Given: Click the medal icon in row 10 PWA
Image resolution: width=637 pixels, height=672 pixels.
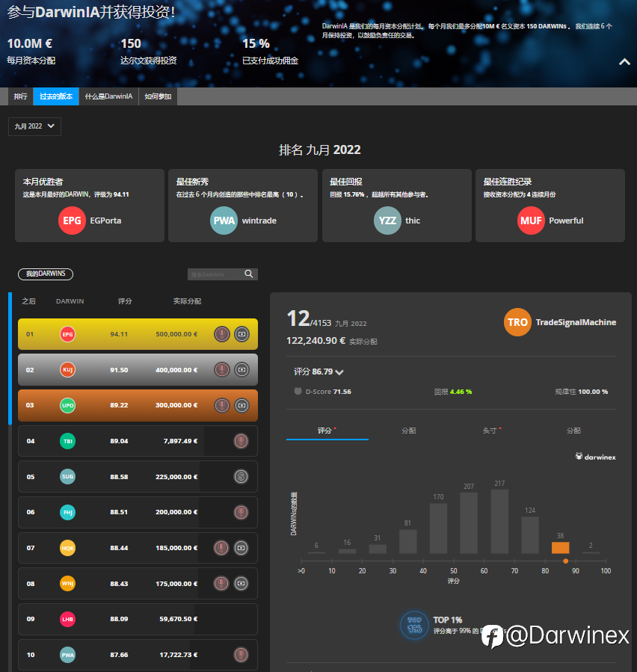Looking at the screenshot, I should tap(241, 655).
